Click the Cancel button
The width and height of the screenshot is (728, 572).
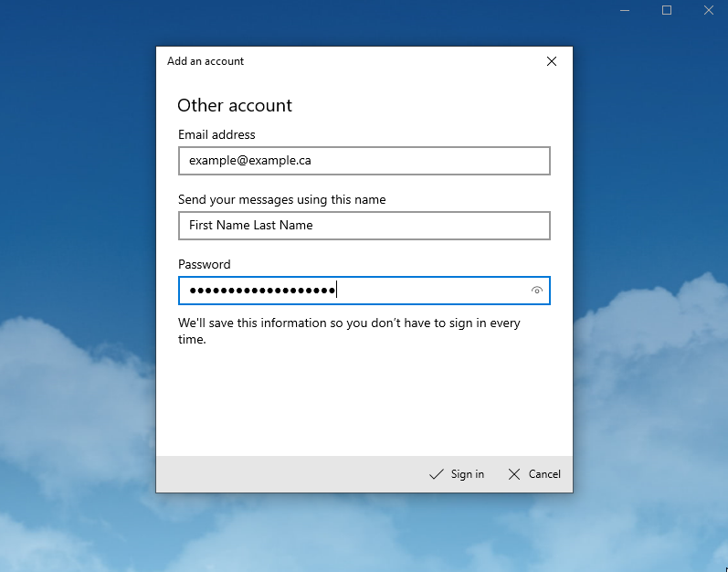(x=534, y=474)
